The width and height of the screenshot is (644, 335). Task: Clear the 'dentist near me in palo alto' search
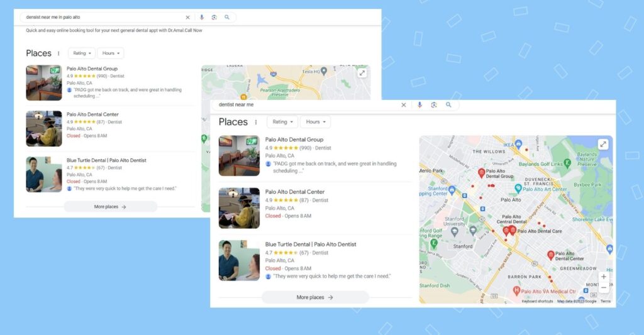coord(187,17)
